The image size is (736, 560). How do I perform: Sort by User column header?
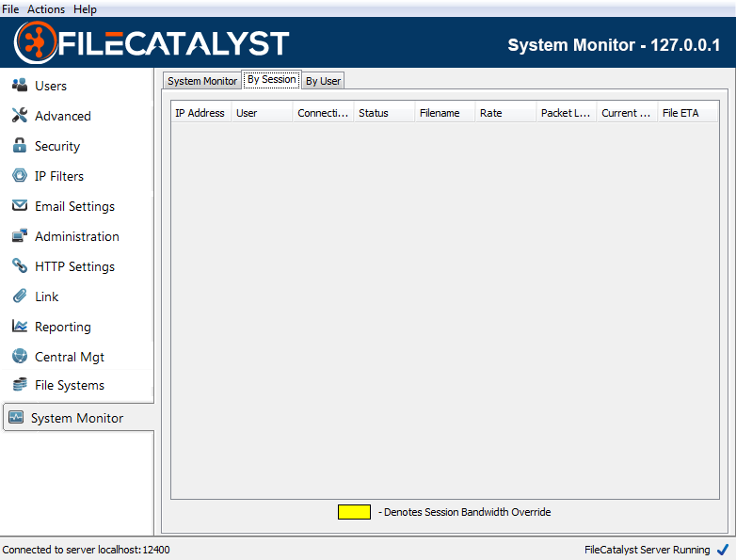(263, 113)
